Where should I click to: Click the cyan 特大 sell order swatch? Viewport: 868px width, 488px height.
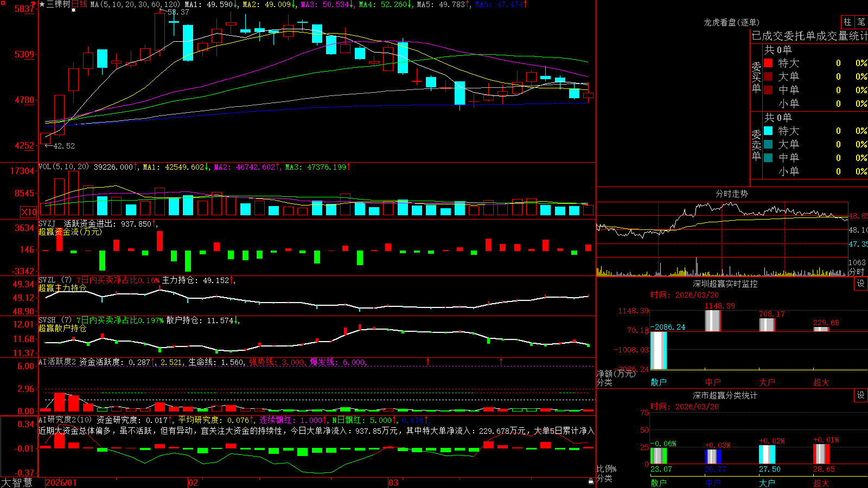point(768,131)
